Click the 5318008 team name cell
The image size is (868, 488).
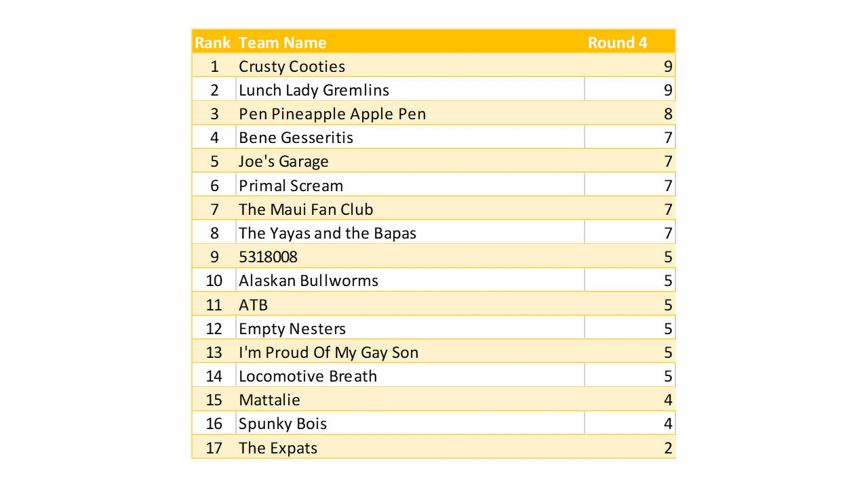coord(269,257)
